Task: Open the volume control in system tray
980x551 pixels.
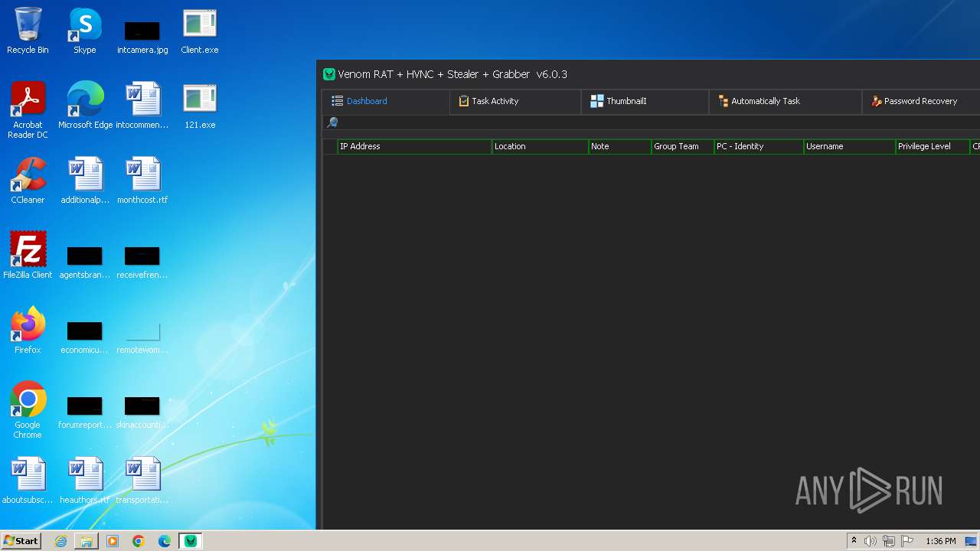Action: tap(871, 541)
